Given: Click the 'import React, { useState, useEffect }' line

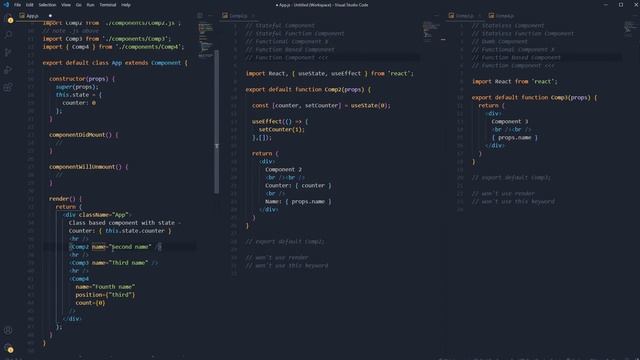Looking at the screenshot, I should pos(329,73).
